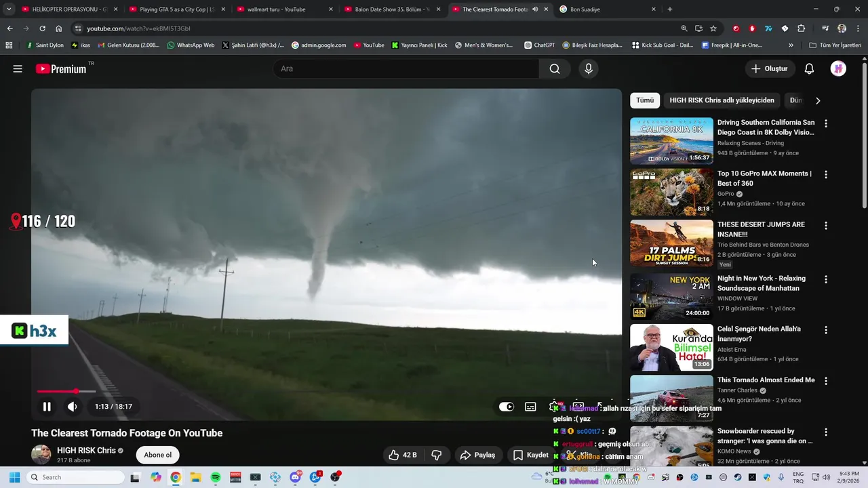The width and height of the screenshot is (868, 488).
Task: Go back with browser back arrow
Action: point(9,28)
